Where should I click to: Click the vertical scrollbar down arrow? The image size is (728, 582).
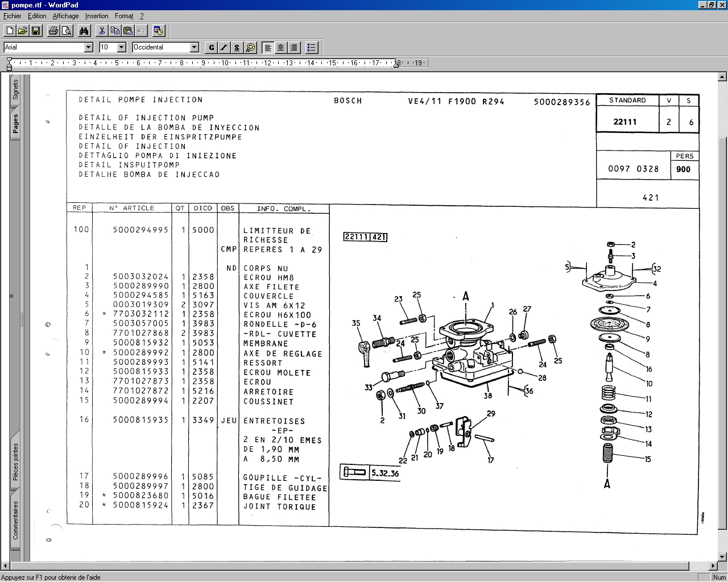point(722,556)
